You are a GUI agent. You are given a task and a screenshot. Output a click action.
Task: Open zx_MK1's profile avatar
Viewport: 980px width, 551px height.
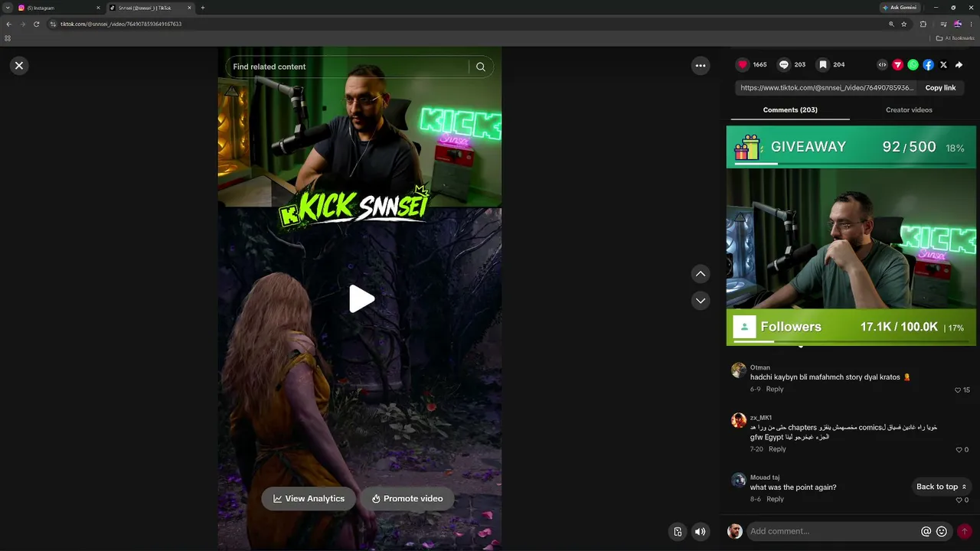[x=738, y=420]
